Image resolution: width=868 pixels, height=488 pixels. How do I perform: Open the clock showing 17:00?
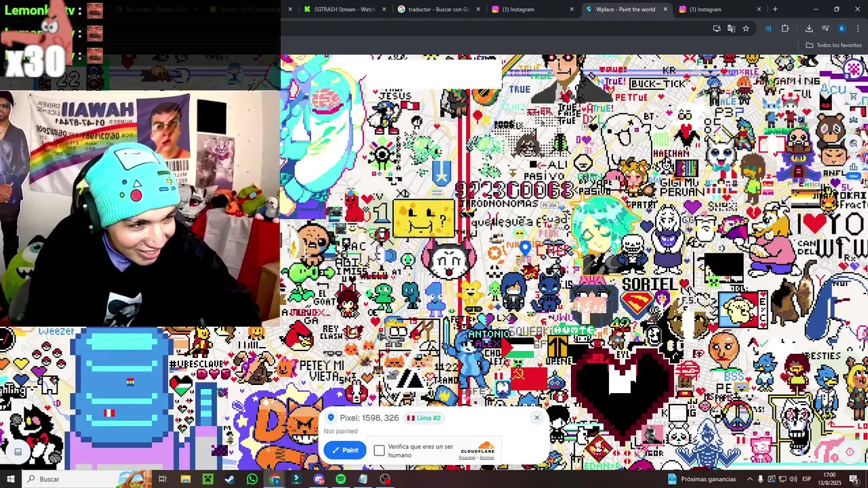[x=829, y=479]
